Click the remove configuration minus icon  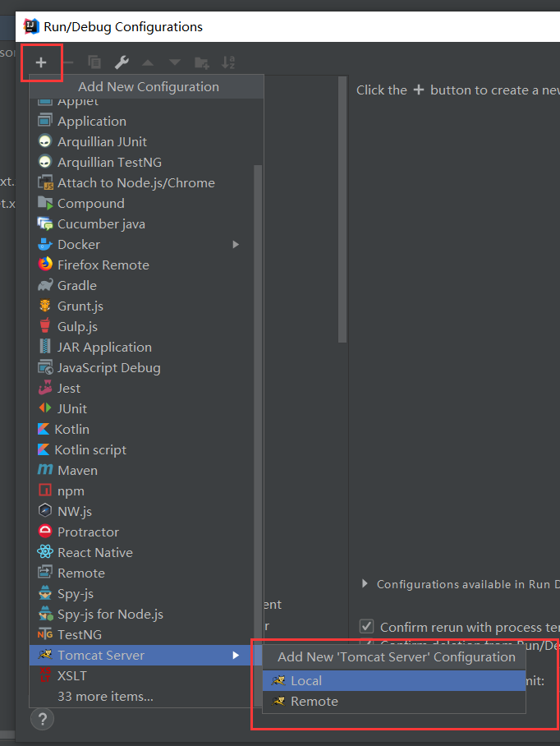68,62
